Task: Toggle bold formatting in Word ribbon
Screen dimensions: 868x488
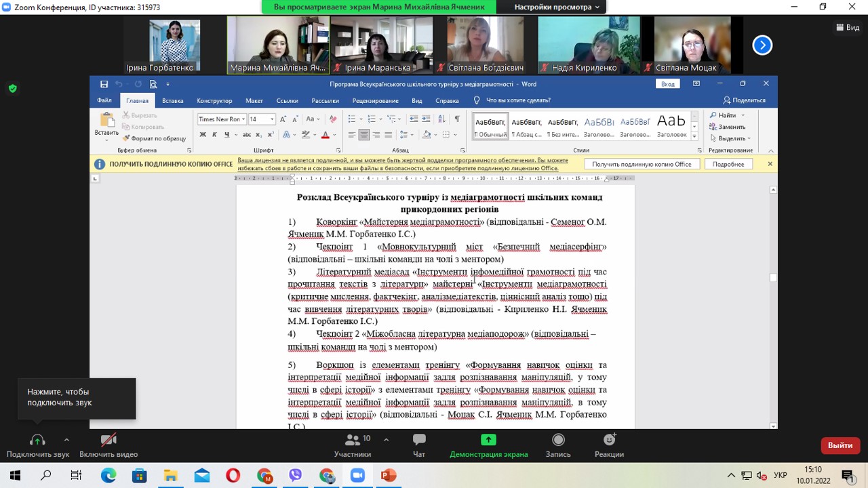Action: (x=203, y=135)
